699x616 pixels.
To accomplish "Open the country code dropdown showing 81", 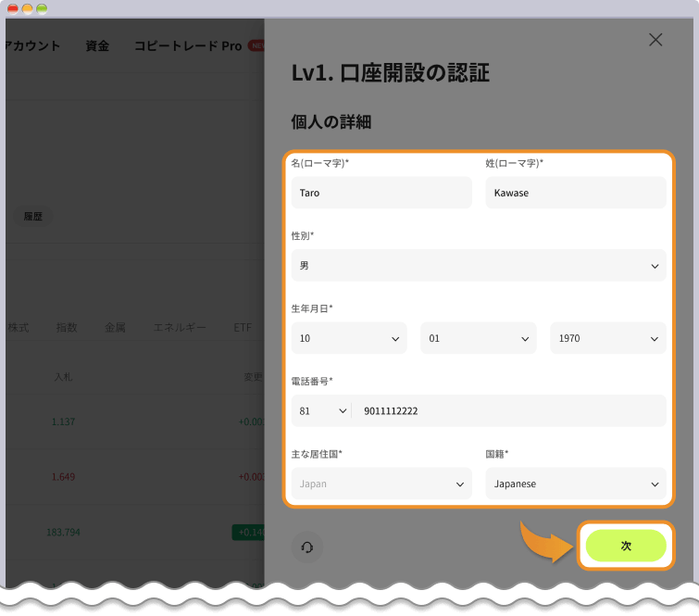I will (x=322, y=410).
